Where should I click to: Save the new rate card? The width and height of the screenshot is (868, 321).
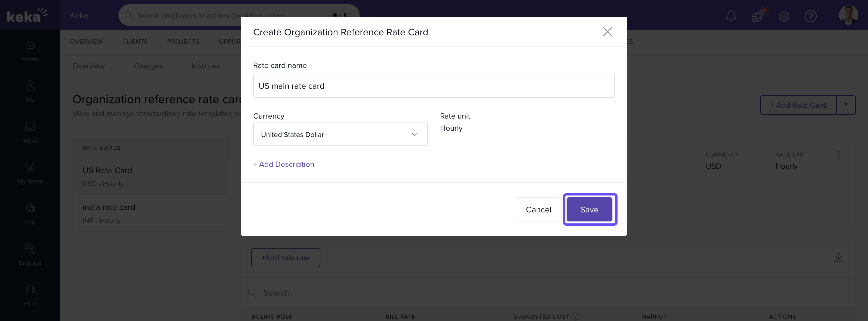pyautogui.click(x=589, y=209)
